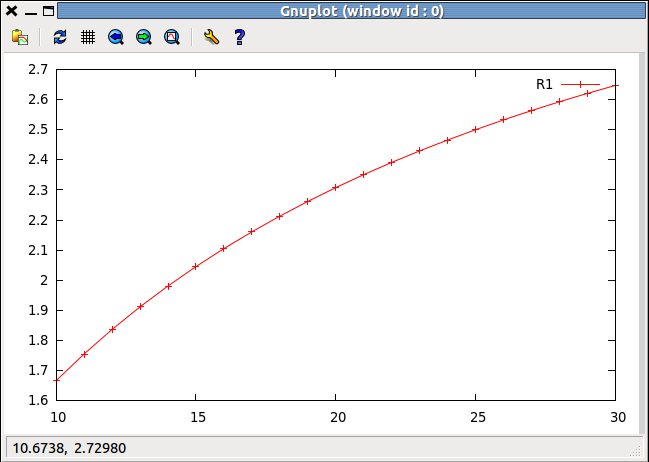Screen dimensions: 649x462
Task: Click the mouse coordinates in status bar
Action: pos(69,448)
